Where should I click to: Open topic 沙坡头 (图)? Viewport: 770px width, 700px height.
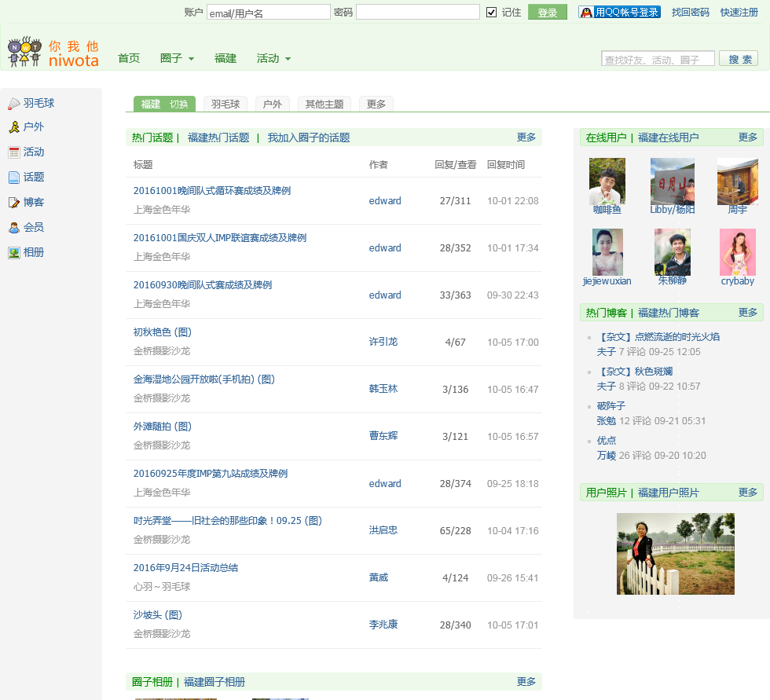pos(158,614)
